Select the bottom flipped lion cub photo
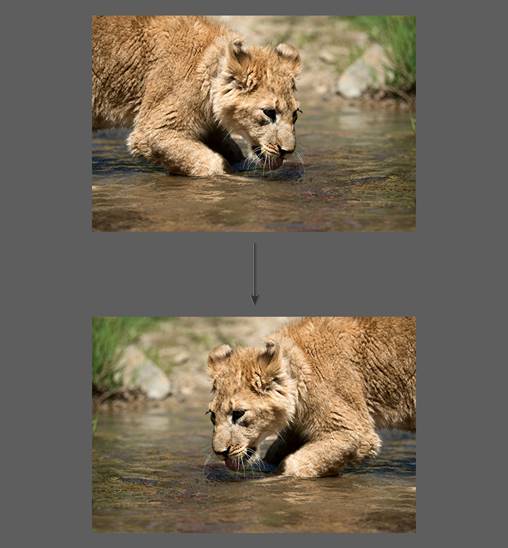508x548 pixels. (x=254, y=425)
